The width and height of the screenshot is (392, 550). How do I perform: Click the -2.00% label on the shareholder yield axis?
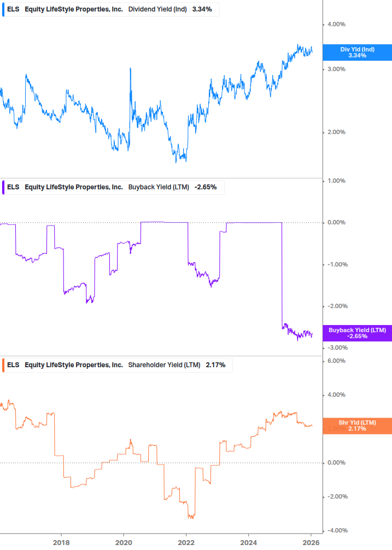(x=337, y=497)
